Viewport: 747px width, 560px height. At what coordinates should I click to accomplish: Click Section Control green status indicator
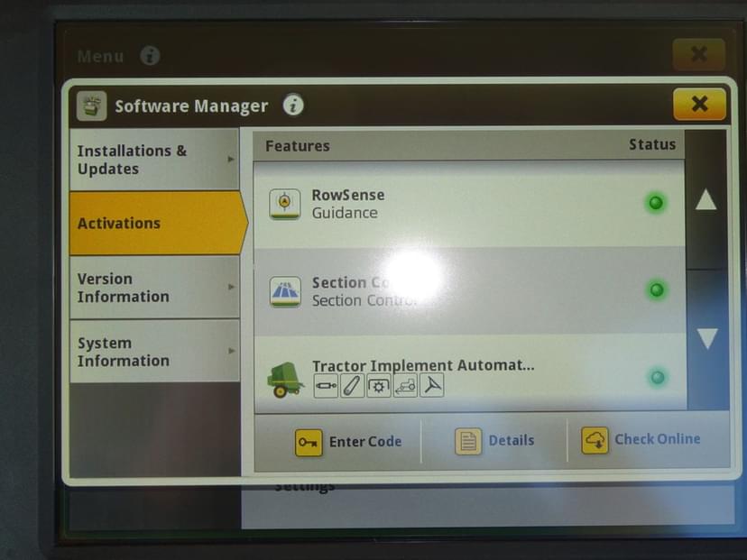click(657, 290)
